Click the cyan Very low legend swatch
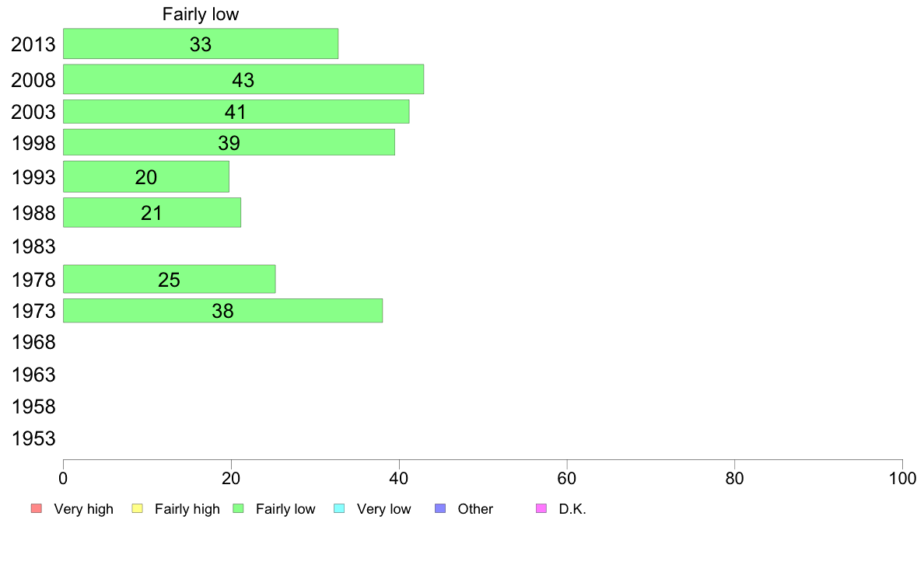Image resolution: width=924 pixels, height=572 pixels. click(339, 508)
